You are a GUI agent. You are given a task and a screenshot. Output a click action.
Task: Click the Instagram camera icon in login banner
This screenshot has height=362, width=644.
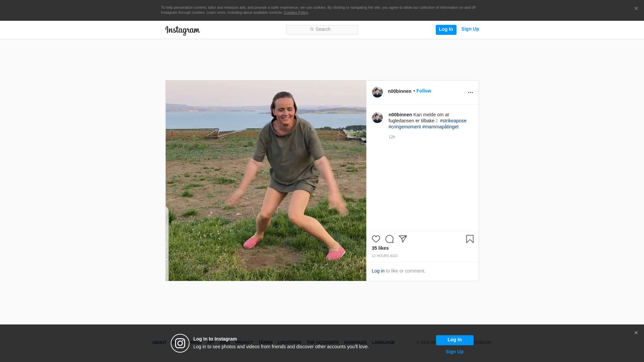(x=180, y=343)
